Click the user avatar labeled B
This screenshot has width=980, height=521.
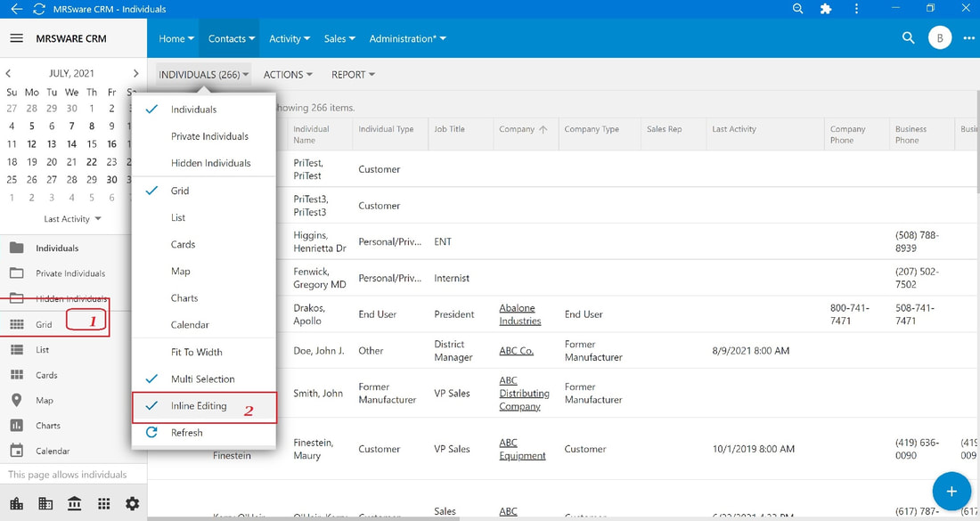[x=939, y=38]
